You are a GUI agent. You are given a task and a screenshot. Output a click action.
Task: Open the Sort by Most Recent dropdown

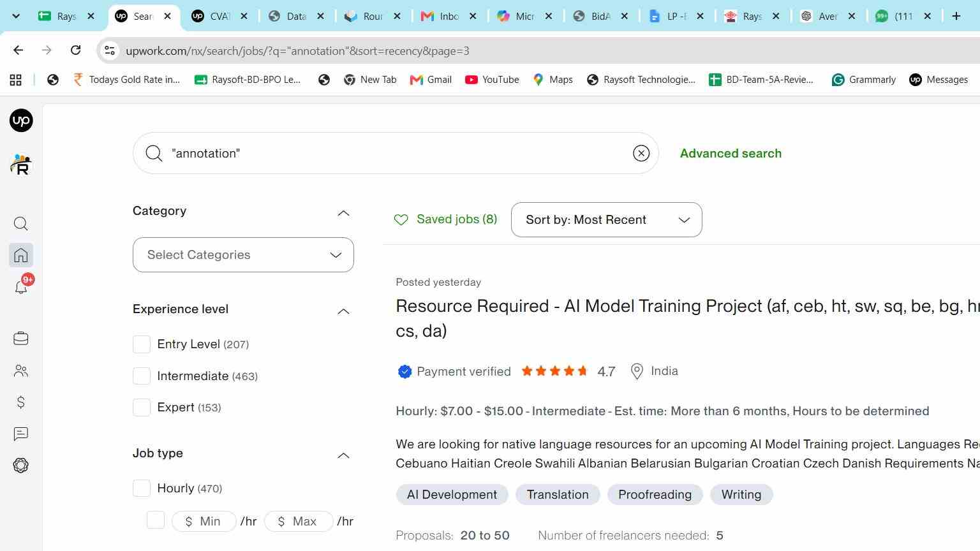click(x=606, y=220)
